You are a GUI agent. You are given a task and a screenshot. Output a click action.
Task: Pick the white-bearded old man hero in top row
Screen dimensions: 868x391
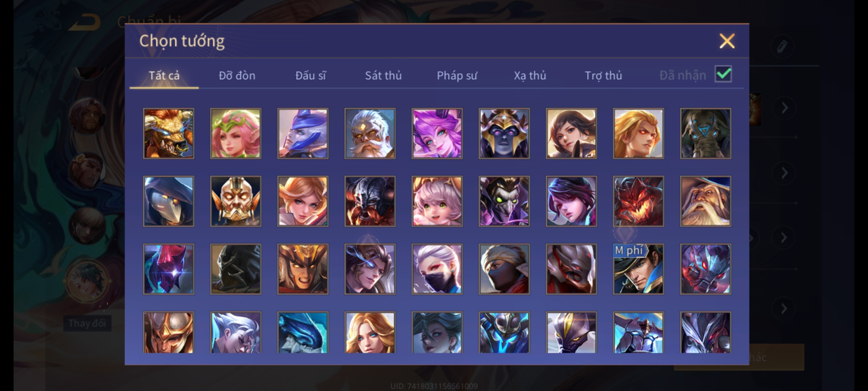pyautogui.click(x=370, y=133)
